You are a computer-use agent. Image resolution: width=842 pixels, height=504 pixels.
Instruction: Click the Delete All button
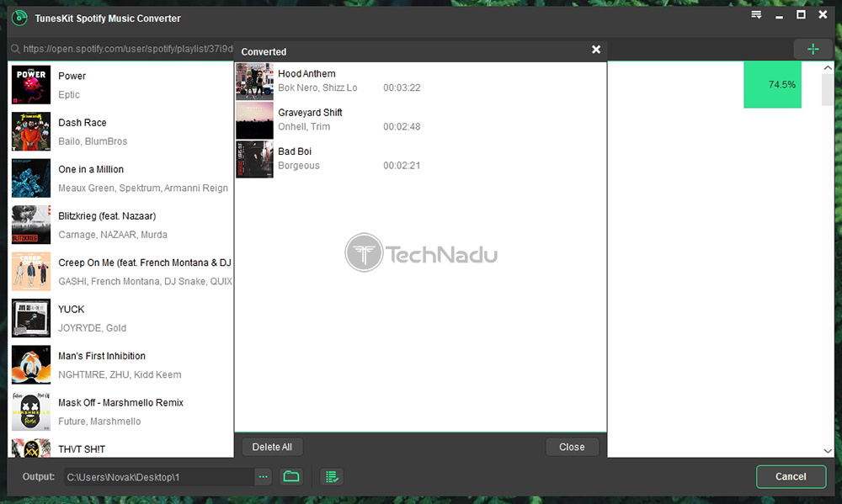(272, 447)
